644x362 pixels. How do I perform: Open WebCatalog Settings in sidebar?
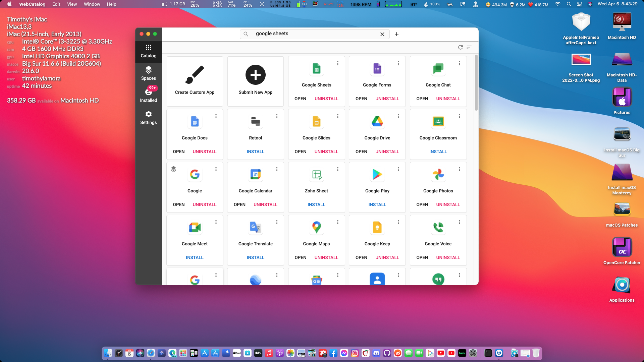pos(148,118)
